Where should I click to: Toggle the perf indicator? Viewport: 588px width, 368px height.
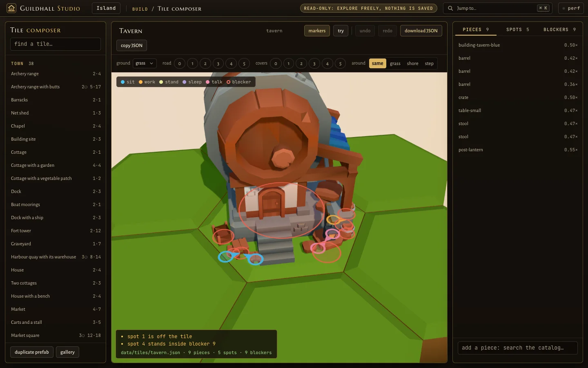tap(571, 8)
